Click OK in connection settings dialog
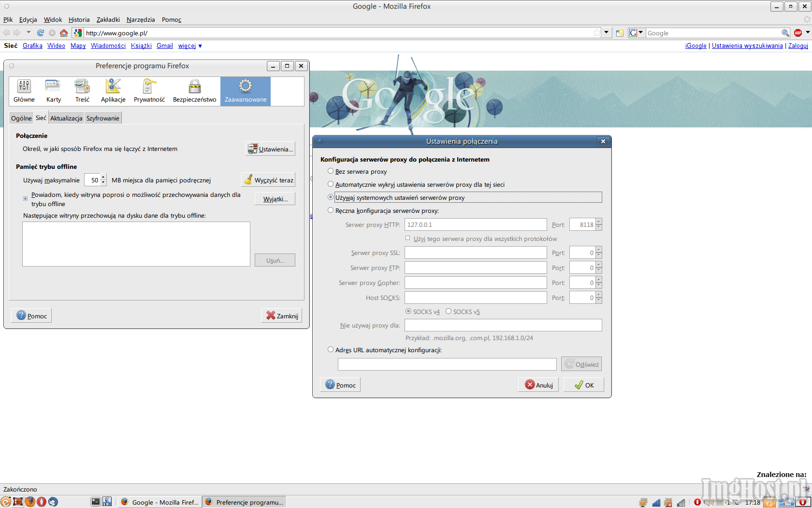 584,385
